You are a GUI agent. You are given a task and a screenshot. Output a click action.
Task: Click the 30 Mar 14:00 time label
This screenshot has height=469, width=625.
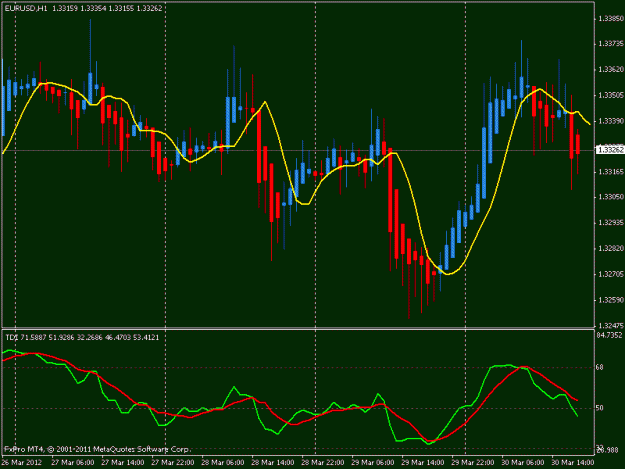click(573, 463)
